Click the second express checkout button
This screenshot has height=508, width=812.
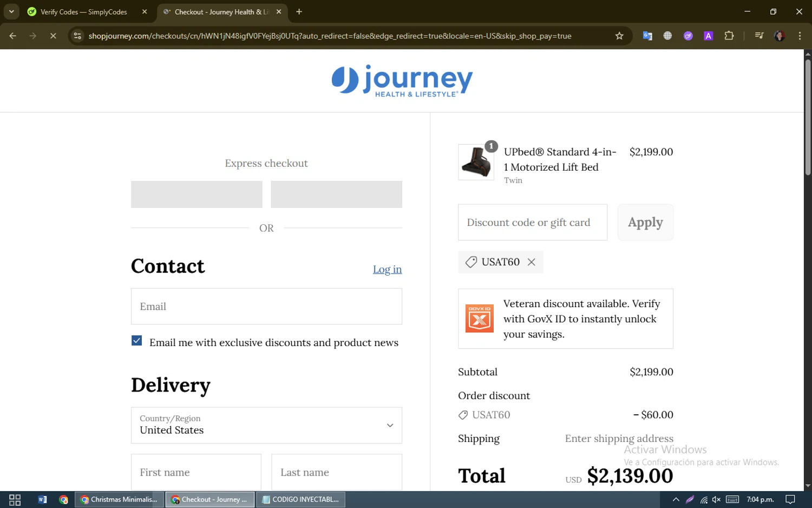tap(336, 194)
